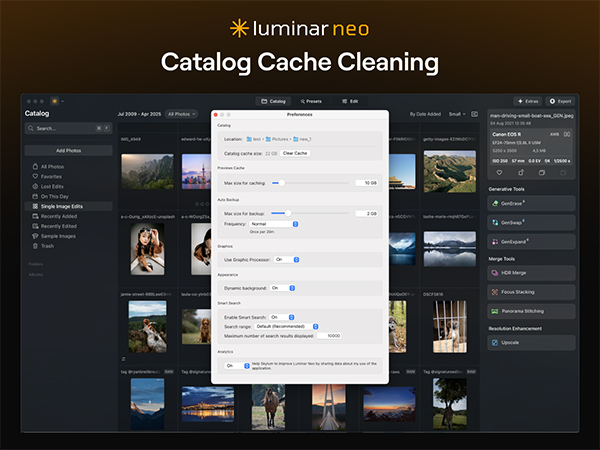Screen dimensions: 600x450
Task: Click the On This Day calendar icon
Action: tap(35, 196)
